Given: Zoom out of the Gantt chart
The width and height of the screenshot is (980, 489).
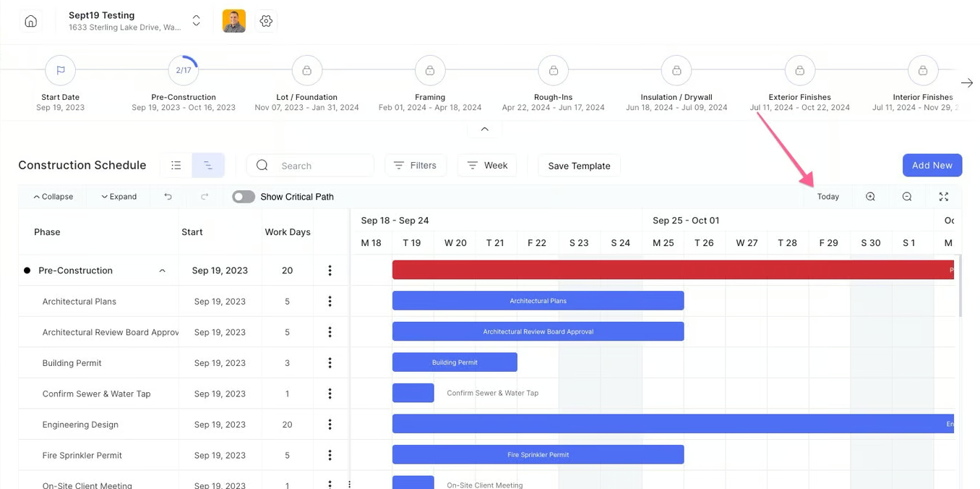Looking at the screenshot, I should coord(907,197).
